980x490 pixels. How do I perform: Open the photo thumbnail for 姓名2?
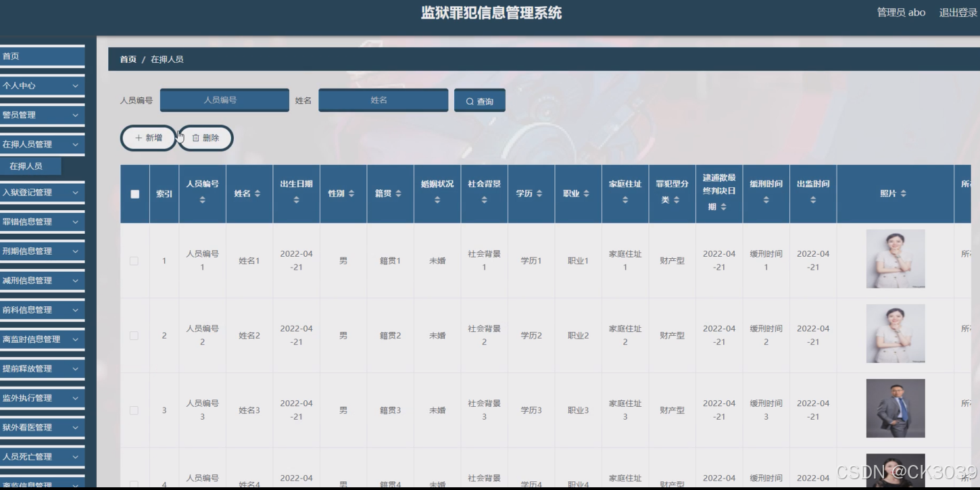click(896, 333)
